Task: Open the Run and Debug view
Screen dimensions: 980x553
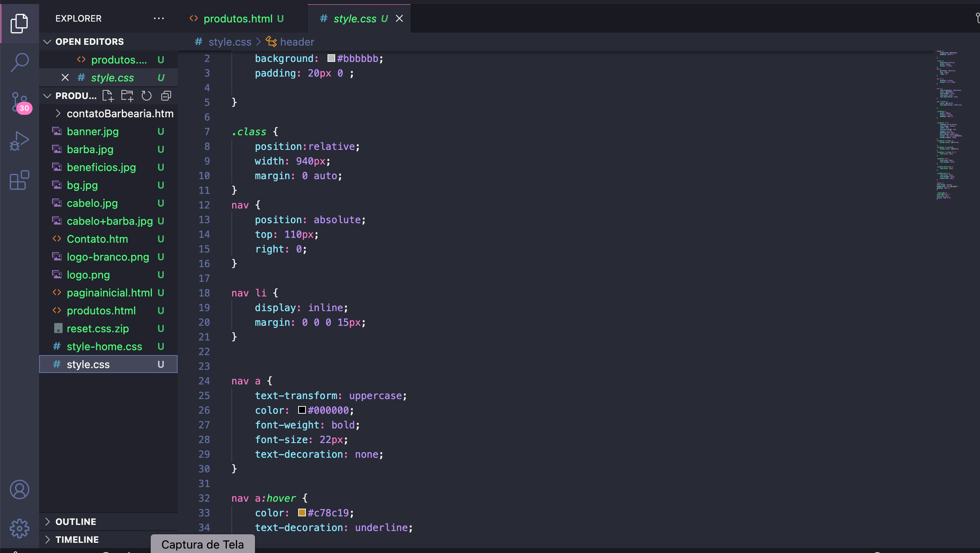Action: [x=19, y=141]
